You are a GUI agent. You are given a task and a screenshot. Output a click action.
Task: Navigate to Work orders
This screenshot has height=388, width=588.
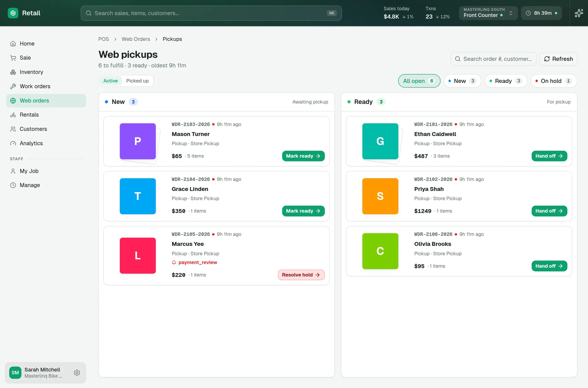click(x=46, y=86)
